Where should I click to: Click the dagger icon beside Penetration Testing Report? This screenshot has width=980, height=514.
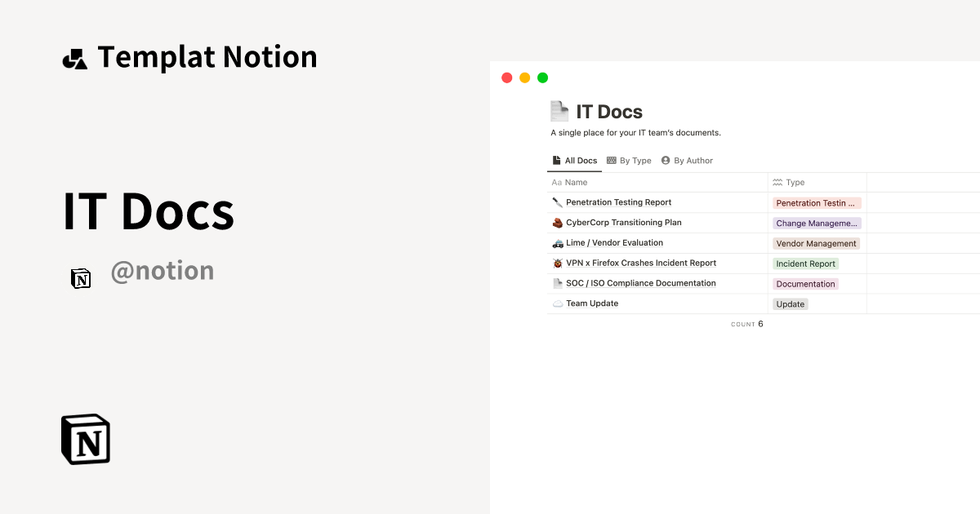click(x=557, y=202)
